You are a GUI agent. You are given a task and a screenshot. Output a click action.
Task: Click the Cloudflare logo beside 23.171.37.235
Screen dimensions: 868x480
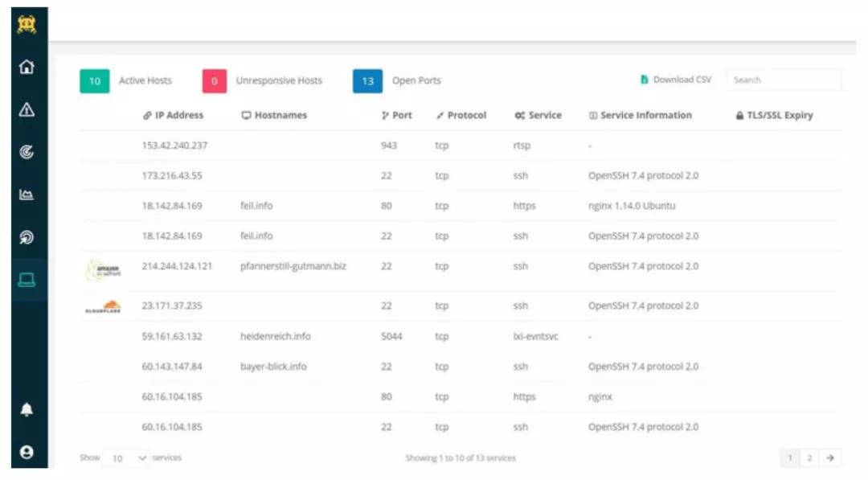coord(103,306)
